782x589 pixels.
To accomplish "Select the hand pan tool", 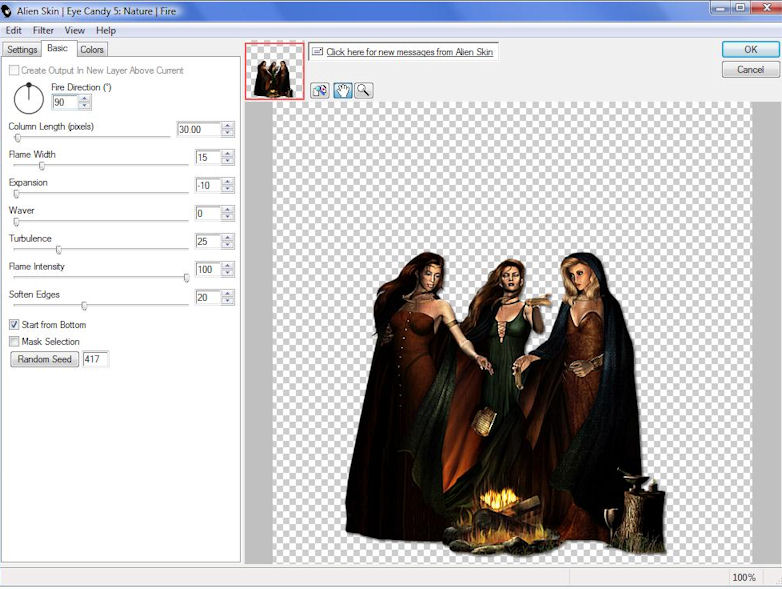I will click(343, 90).
